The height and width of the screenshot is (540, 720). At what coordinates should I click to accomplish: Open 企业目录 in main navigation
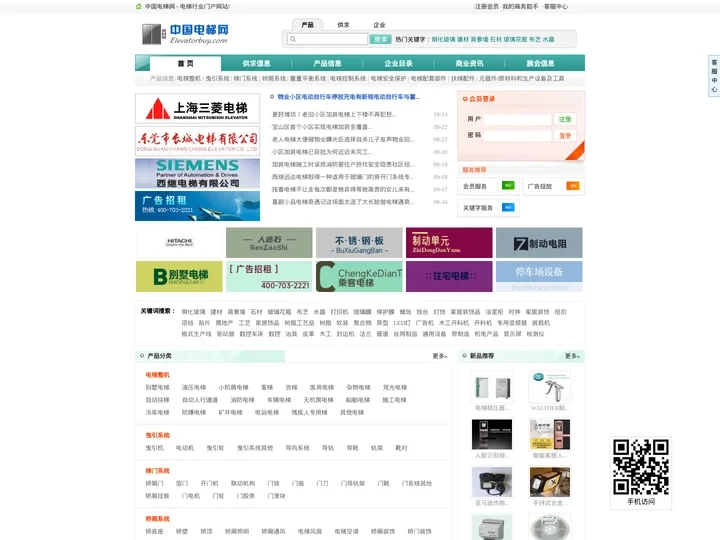398,63
